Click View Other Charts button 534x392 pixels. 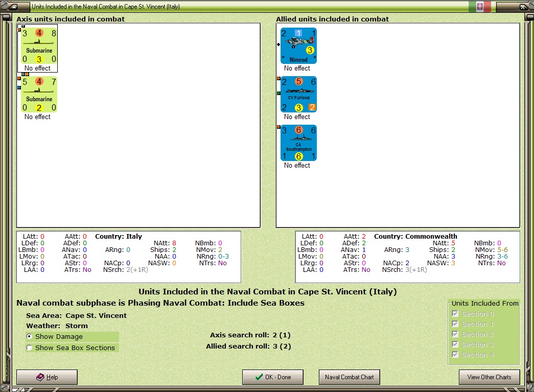point(490,377)
